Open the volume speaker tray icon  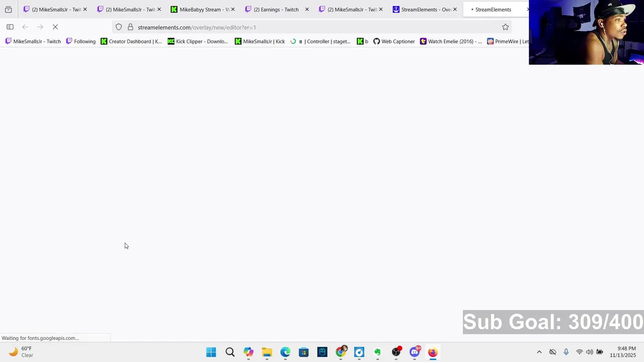pyautogui.click(x=589, y=352)
